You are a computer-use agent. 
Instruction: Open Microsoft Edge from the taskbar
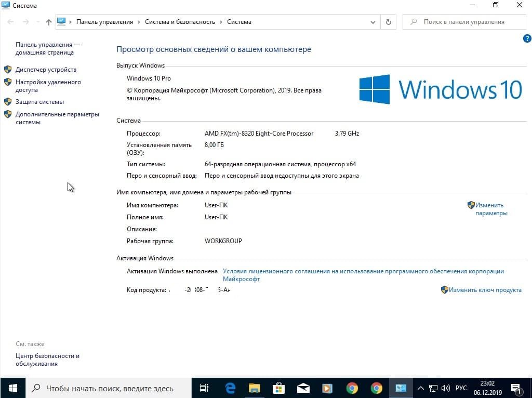[230, 388]
